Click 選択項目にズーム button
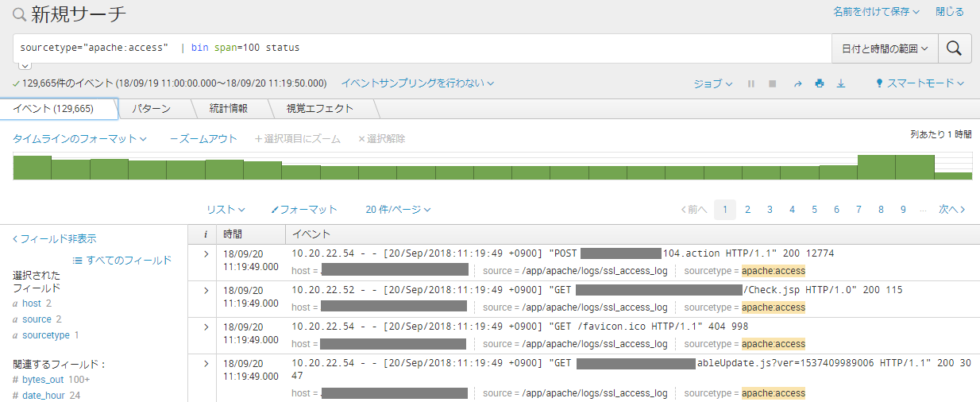The width and height of the screenshot is (980, 402). tap(298, 138)
